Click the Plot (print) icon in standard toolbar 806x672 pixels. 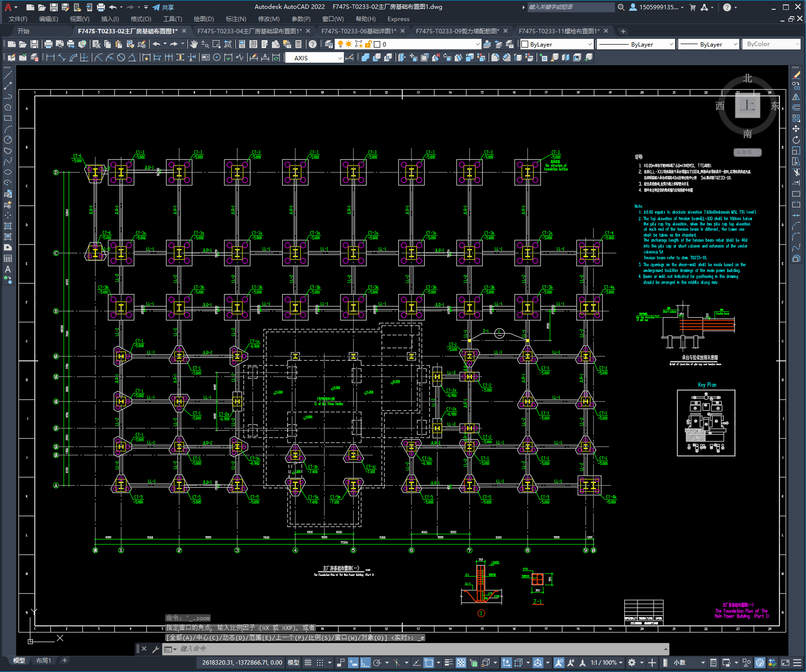(x=49, y=44)
